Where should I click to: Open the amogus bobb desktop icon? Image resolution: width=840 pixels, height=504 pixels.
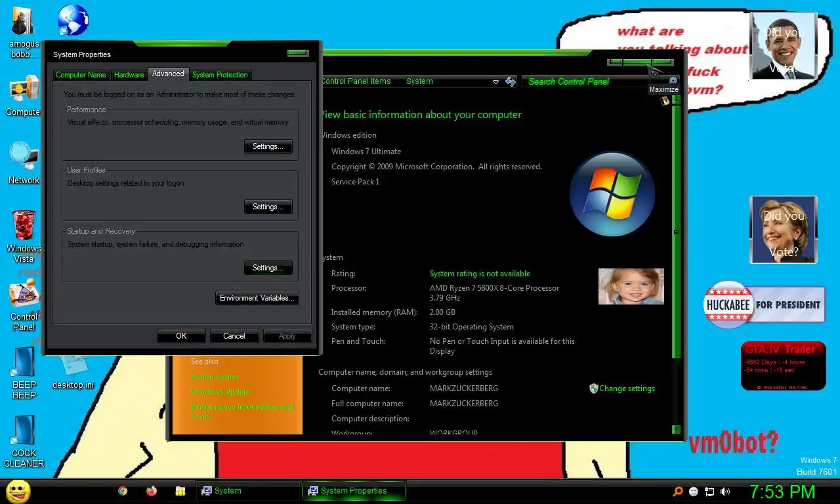[x=24, y=32]
